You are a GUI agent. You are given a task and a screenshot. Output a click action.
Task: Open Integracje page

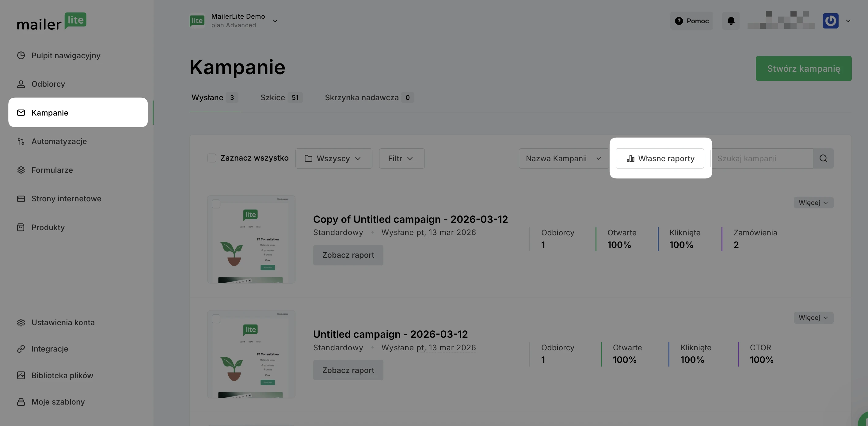[50, 349]
